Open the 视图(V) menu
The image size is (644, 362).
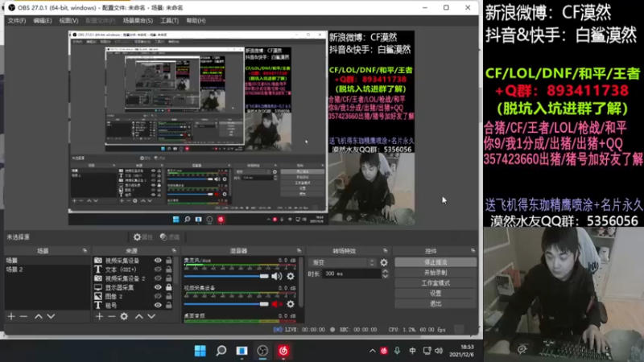(68, 21)
